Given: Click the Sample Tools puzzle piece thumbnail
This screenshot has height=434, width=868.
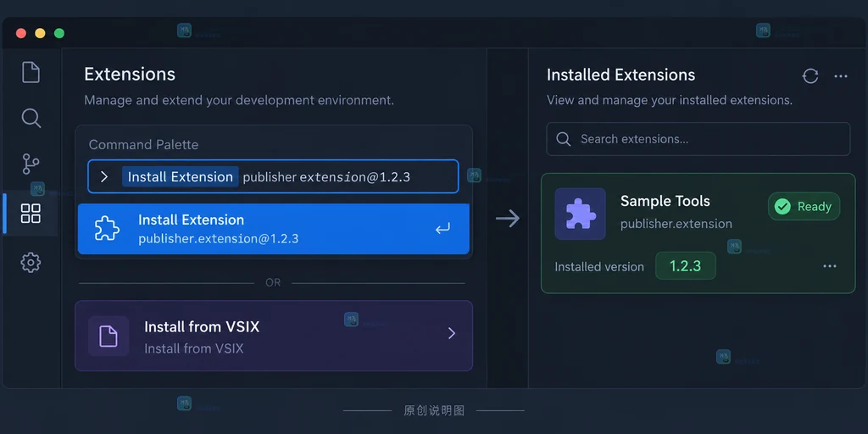Looking at the screenshot, I should [x=580, y=214].
